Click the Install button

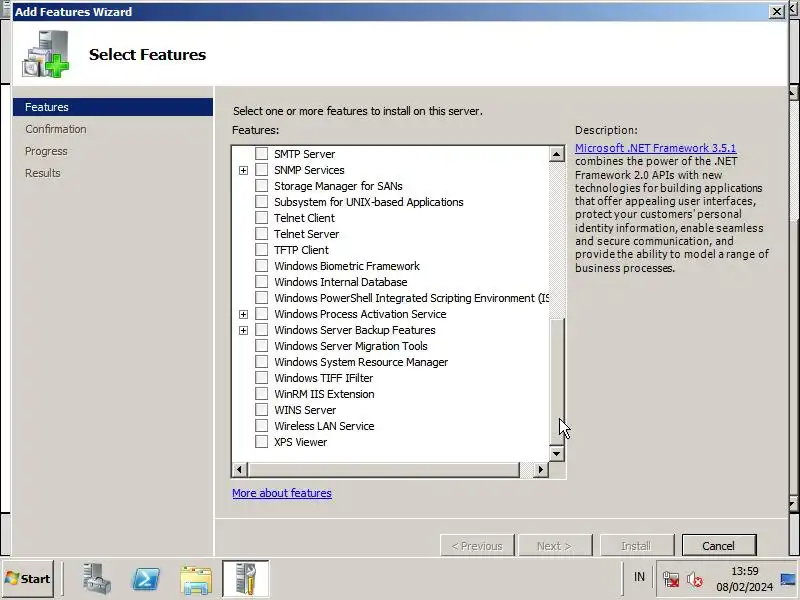point(637,546)
